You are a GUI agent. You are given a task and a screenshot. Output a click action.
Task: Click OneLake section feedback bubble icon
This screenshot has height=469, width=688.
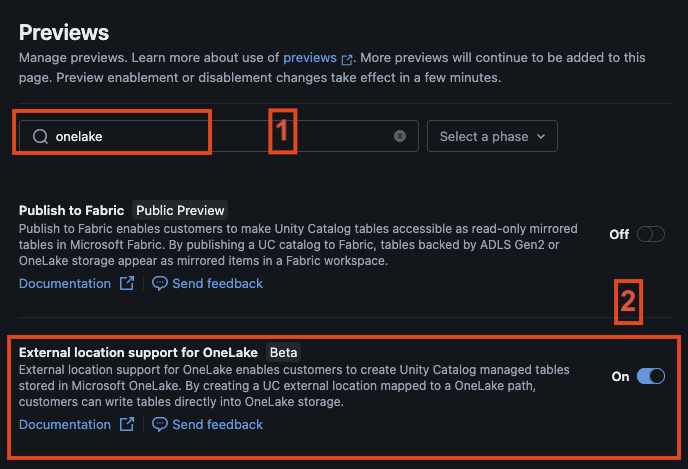pos(160,424)
